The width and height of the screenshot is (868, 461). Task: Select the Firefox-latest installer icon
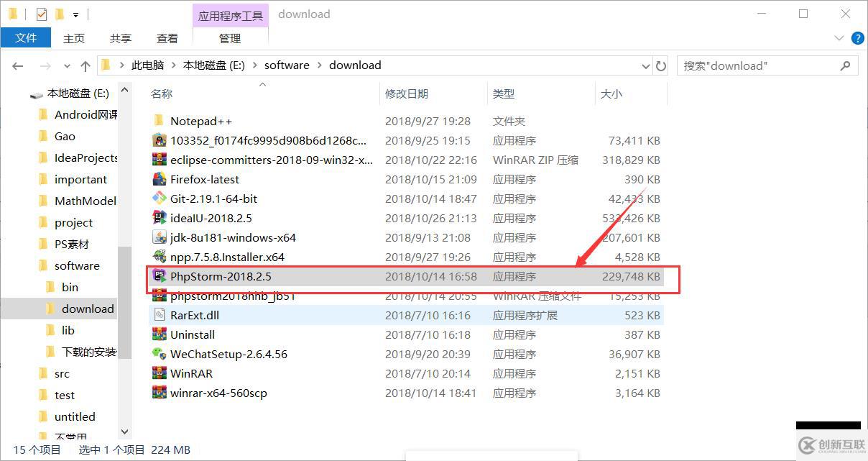point(160,179)
